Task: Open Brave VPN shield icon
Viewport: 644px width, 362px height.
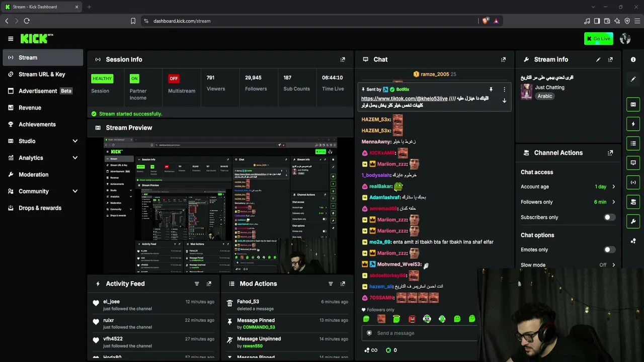Action: pyautogui.click(x=627, y=21)
